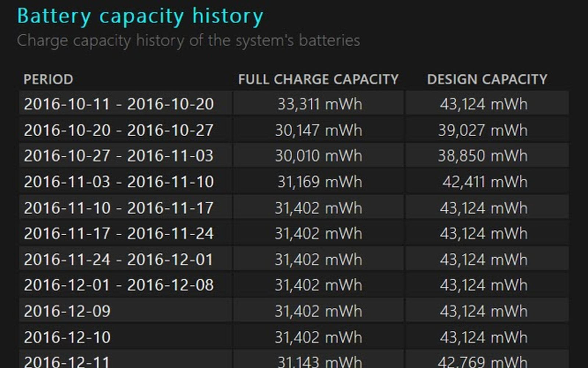Screen dimensions: 588x368
Task: Select the 2016-10-27 - 2016-11-03 period row
Action: coord(119,156)
